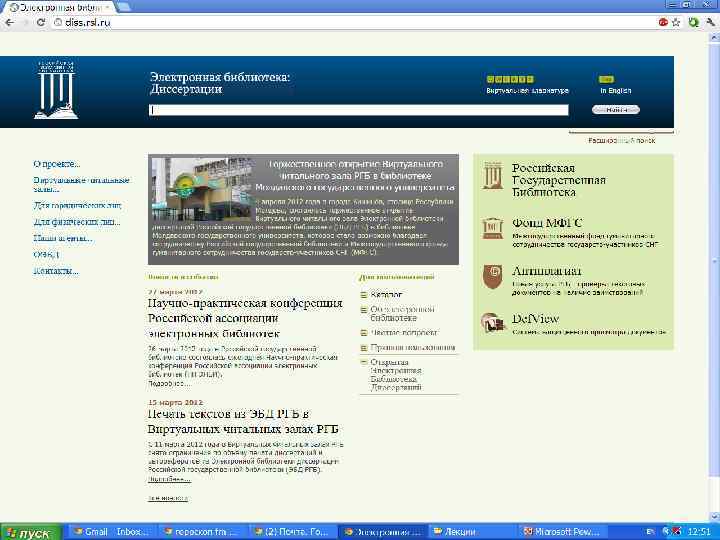720x540 pixels.
Task: Open the Для юридических лиц link
Action: (x=77, y=206)
